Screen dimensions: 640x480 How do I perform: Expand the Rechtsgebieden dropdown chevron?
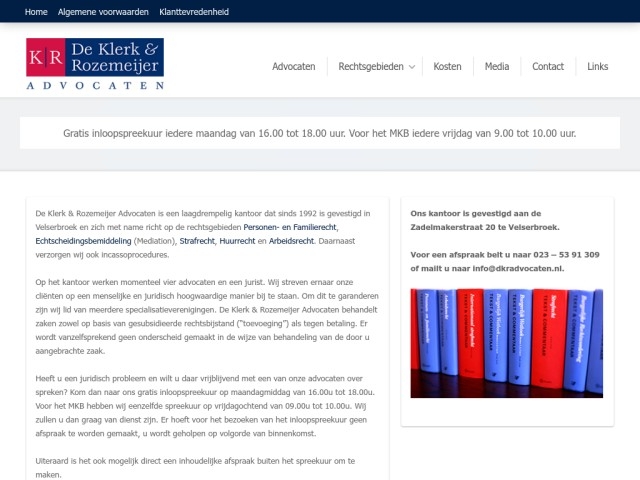[411, 67]
